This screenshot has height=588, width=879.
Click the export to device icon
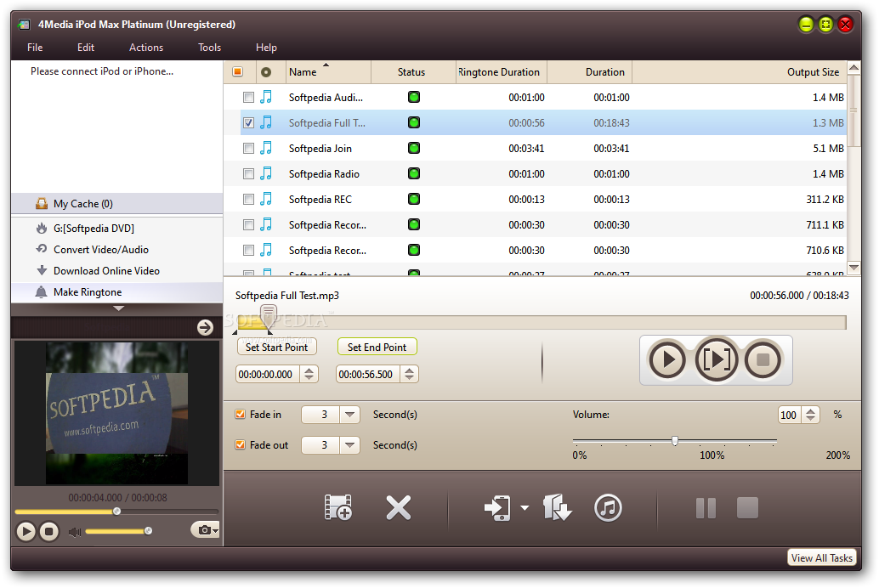click(x=498, y=508)
